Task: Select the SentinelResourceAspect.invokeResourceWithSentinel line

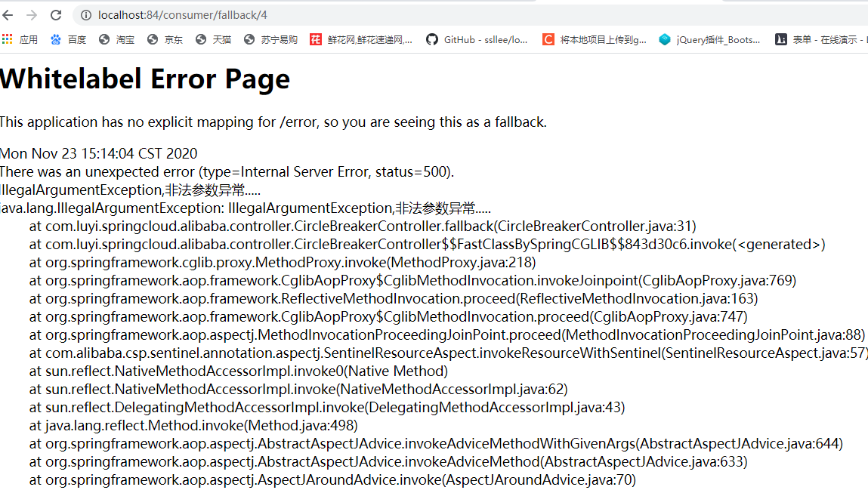Action: click(449, 353)
